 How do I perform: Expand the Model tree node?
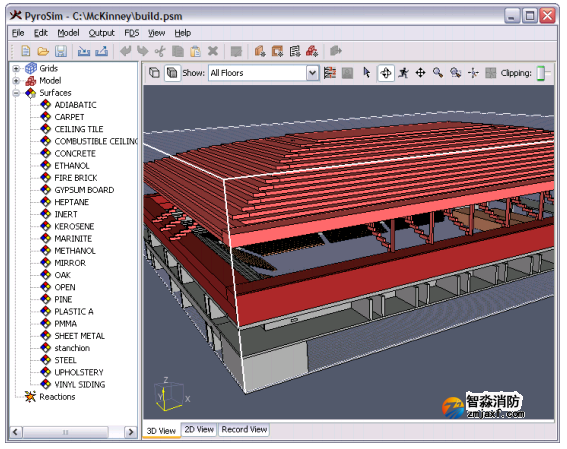point(16,81)
